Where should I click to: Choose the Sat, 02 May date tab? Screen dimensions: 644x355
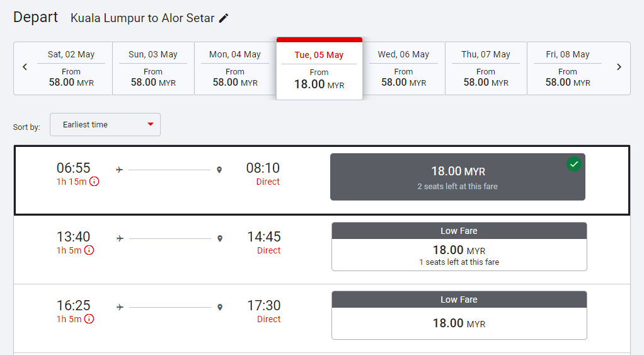click(71, 68)
